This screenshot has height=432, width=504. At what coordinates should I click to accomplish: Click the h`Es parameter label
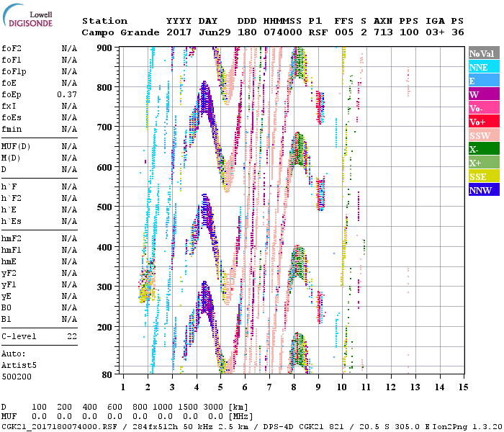point(12,222)
